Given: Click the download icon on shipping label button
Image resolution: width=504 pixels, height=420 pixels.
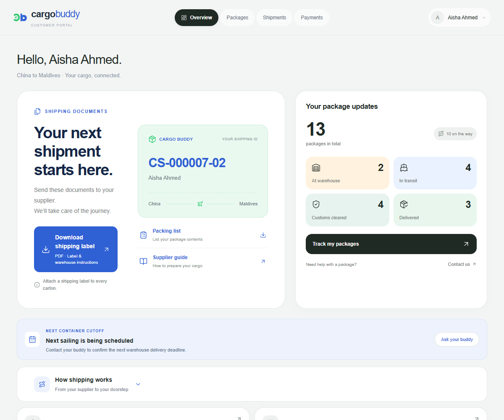Looking at the screenshot, I should (x=46, y=249).
